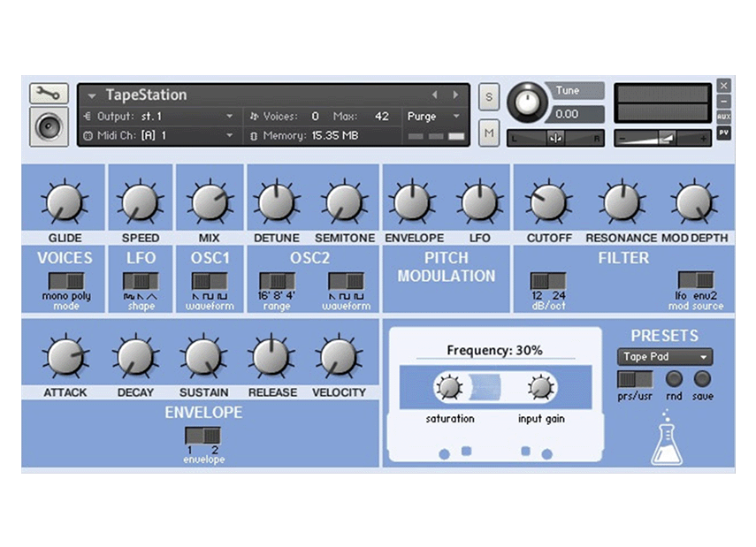Toggle the OSC1 waveform switch

point(210,281)
